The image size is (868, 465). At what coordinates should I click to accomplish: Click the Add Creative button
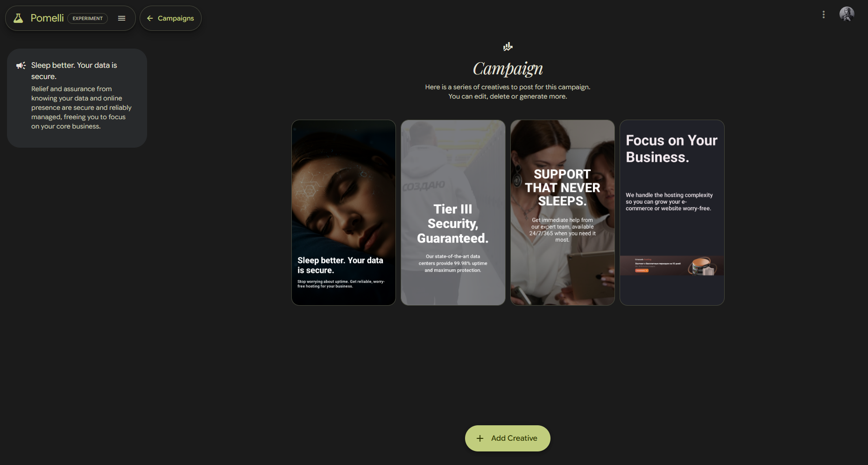coord(508,438)
